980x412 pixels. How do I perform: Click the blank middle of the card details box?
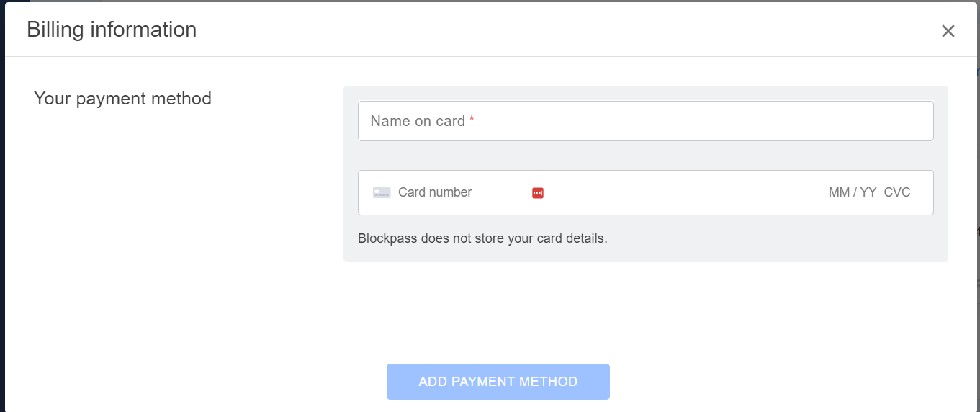pos(684,192)
